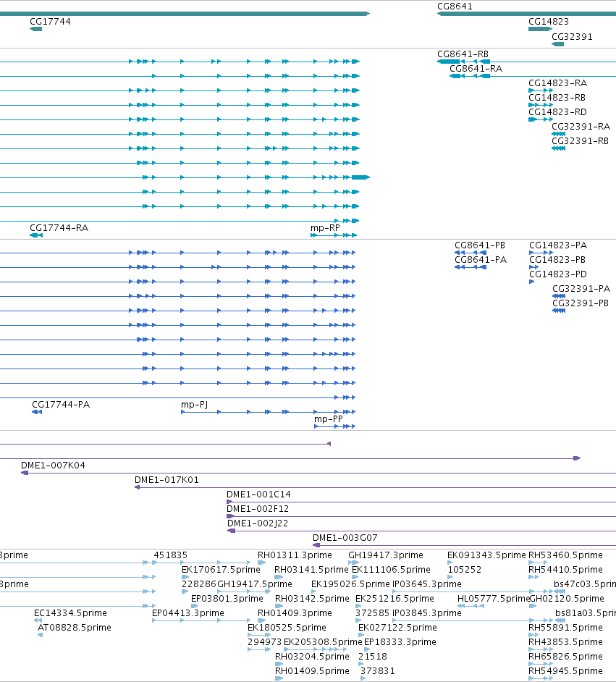616x682 pixels.
Task: Click EST HL05777.5prime
Action: pos(494,599)
